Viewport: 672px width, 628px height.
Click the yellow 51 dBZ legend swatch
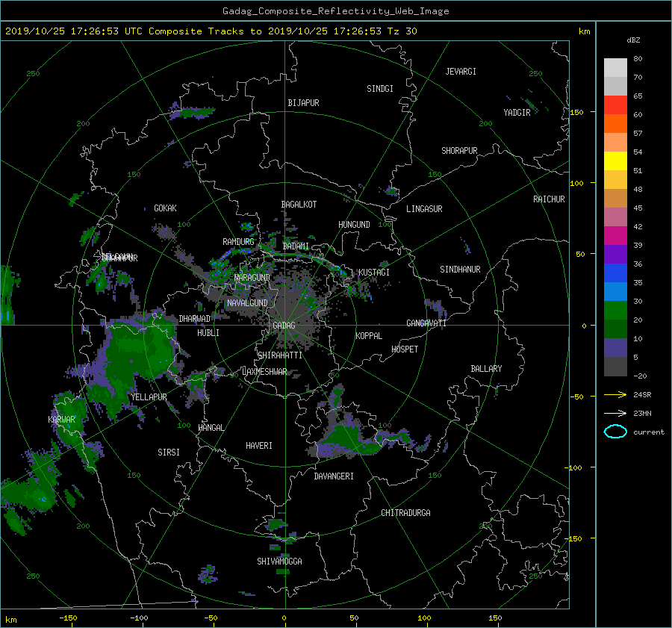[615, 161]
